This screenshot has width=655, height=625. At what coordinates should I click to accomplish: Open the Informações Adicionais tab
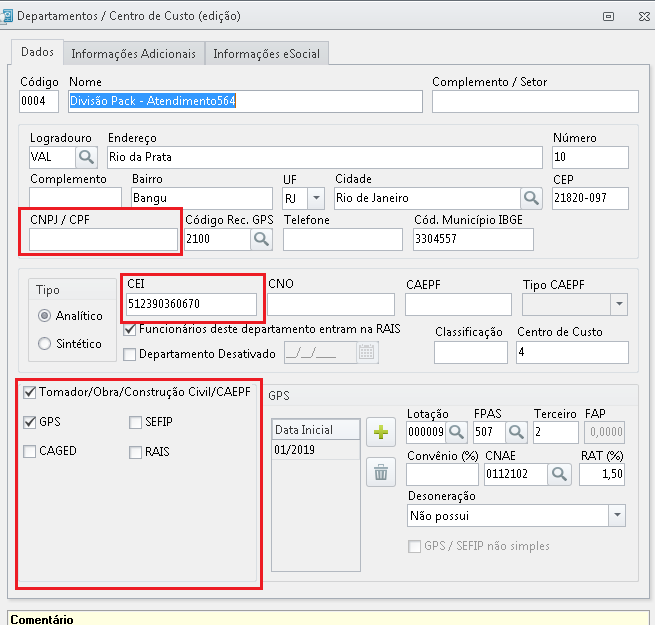pos(134,54)
